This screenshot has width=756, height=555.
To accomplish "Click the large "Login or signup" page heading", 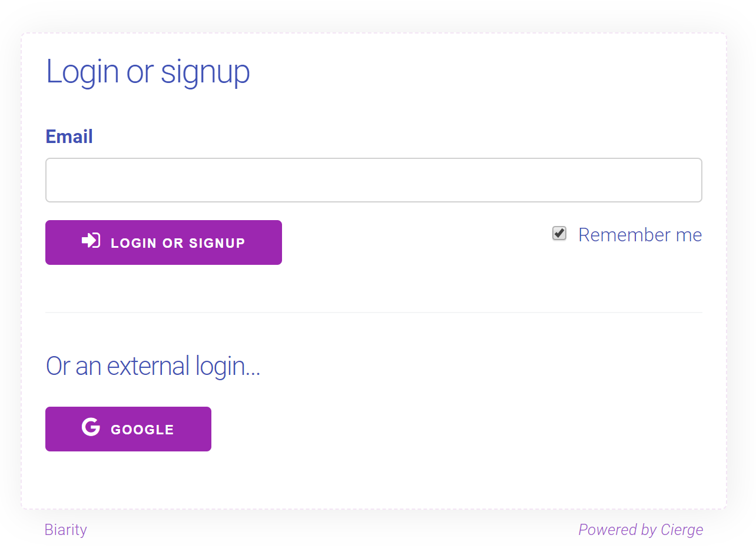I will [148, 72].
